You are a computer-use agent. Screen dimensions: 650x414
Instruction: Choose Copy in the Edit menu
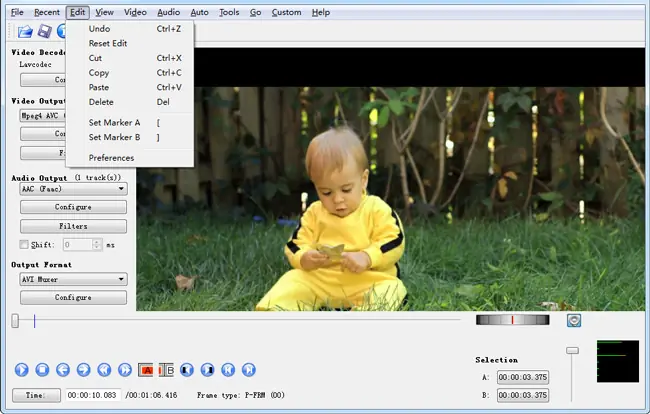pyautogui.click(x=130, y=73)
